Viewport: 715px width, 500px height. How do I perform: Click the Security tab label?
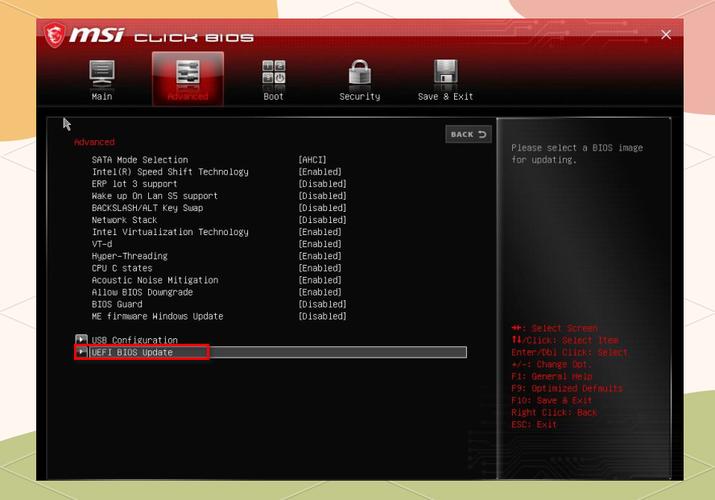tap(360, 97)
